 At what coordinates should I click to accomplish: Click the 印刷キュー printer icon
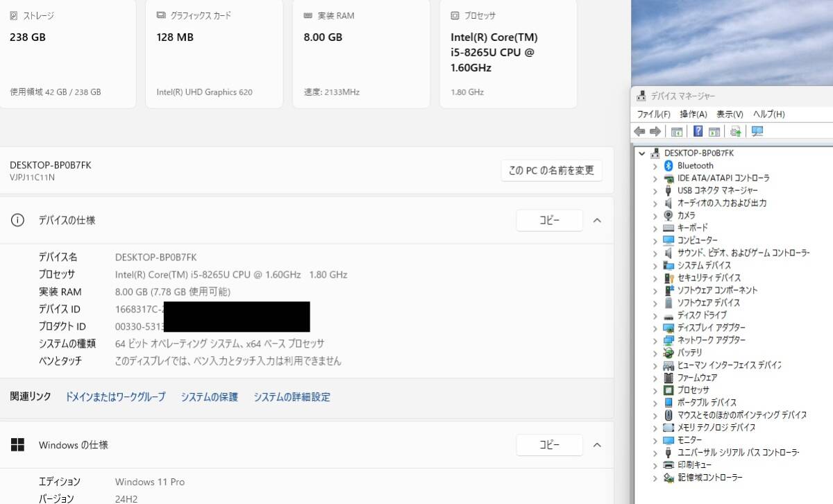tap(668, 465)
